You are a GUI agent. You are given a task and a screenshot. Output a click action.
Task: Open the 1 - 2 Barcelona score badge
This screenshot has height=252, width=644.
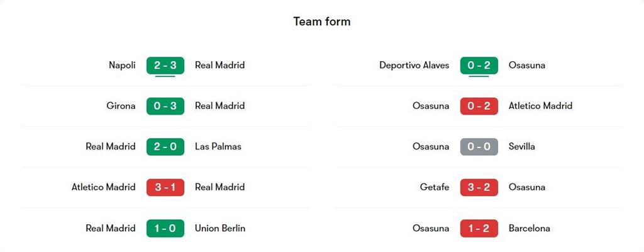click(x=479, y=228)
